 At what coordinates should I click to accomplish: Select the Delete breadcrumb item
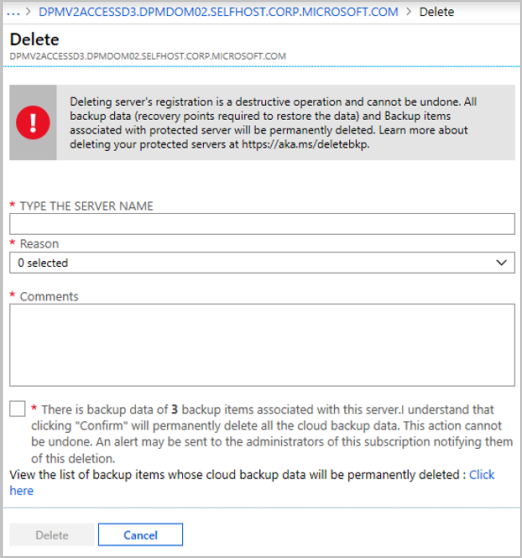(437, 12)
